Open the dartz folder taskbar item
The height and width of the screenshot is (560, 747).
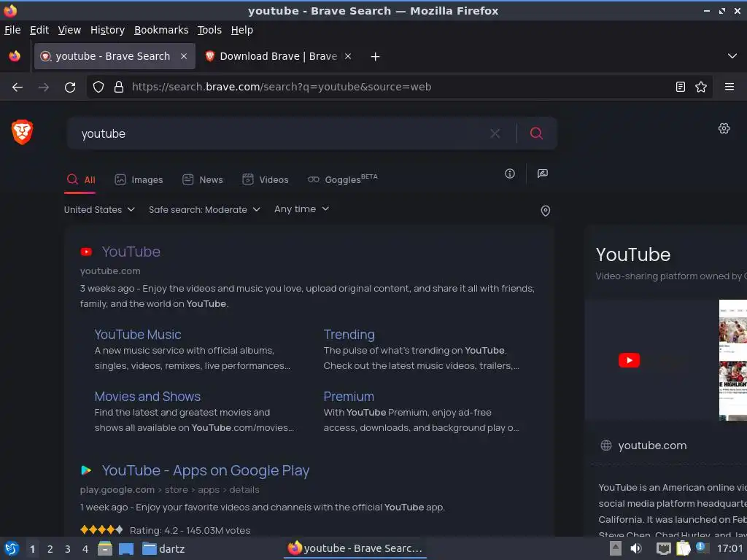(x=163, y=548)
